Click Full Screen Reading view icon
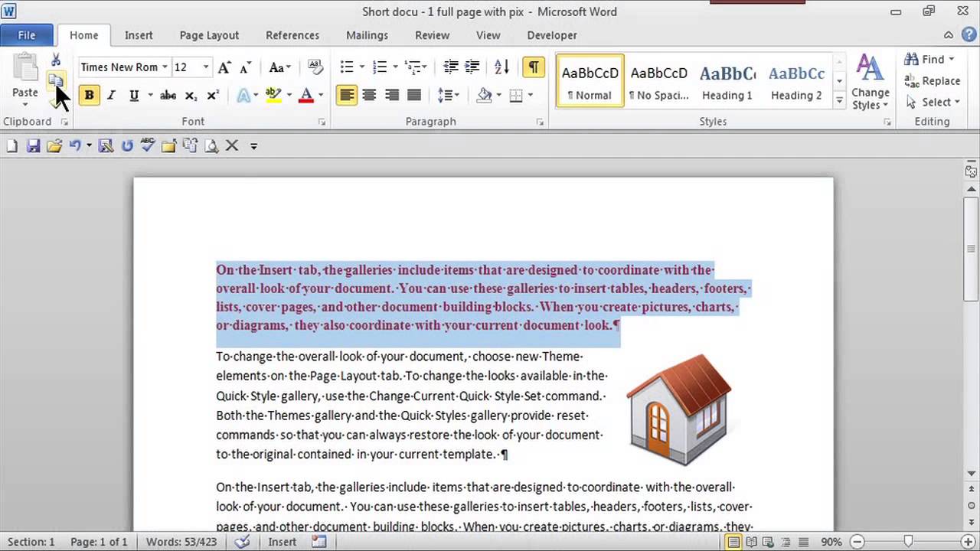The height and width of the screenshot is (551, 980). pyautogui.click(x=752, y=542)
